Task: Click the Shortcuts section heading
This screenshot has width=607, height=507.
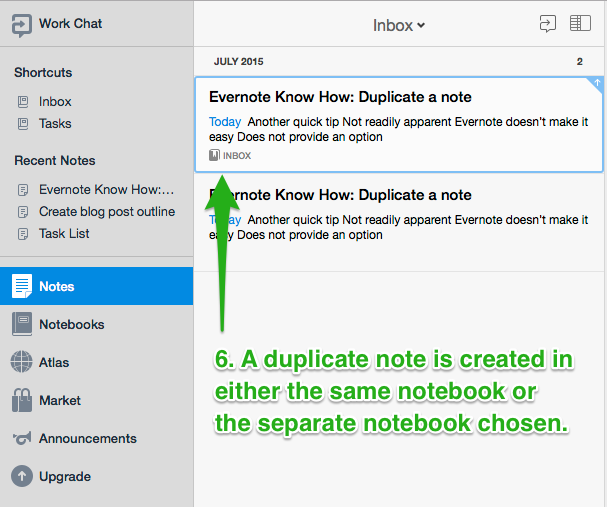Action: pyautogui.click(x=43, y=72)
